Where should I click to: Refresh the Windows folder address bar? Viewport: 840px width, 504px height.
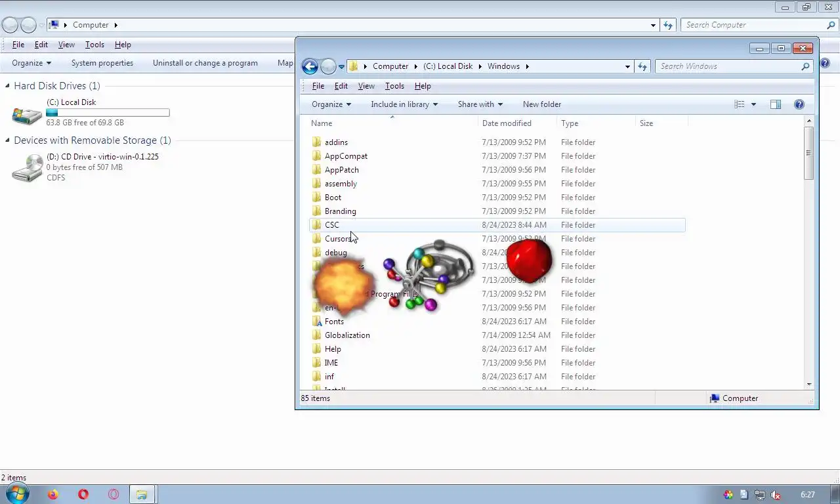tap(642, 66)
